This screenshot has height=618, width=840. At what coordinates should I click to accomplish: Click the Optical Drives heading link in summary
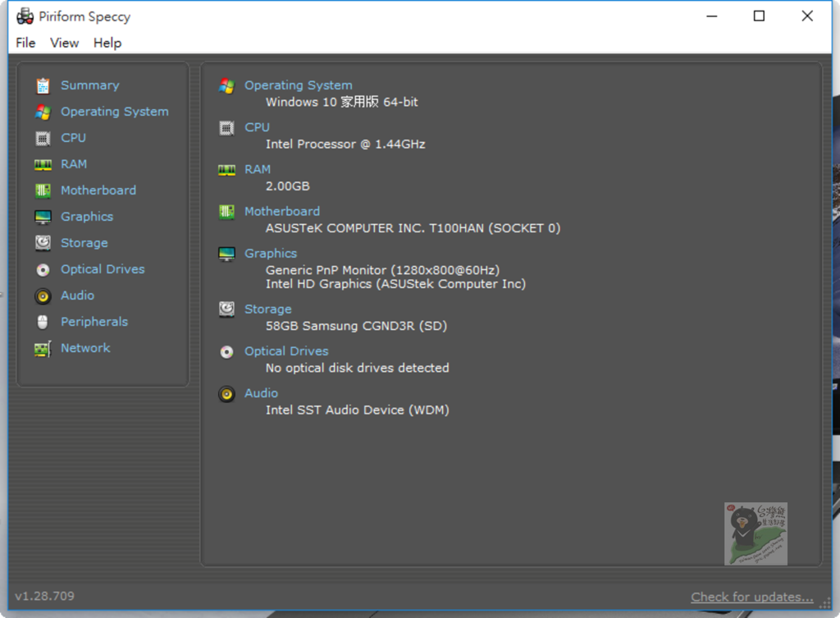point(286,351)
